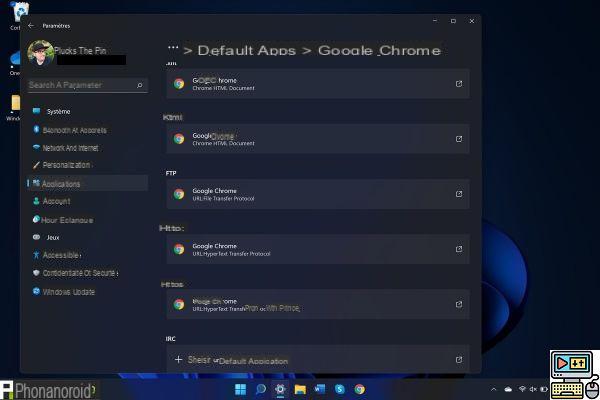
Task: Open the Windows Start menu
Action: [x=240, y=389]
